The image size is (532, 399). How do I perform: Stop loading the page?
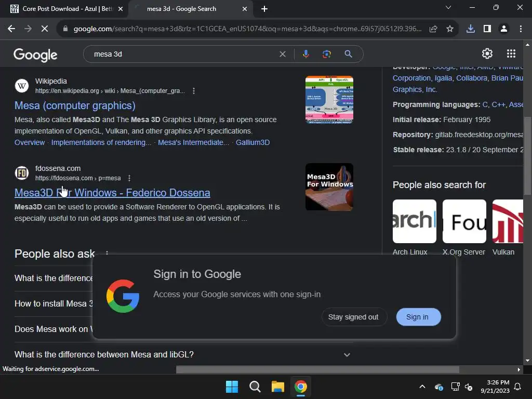45,29
